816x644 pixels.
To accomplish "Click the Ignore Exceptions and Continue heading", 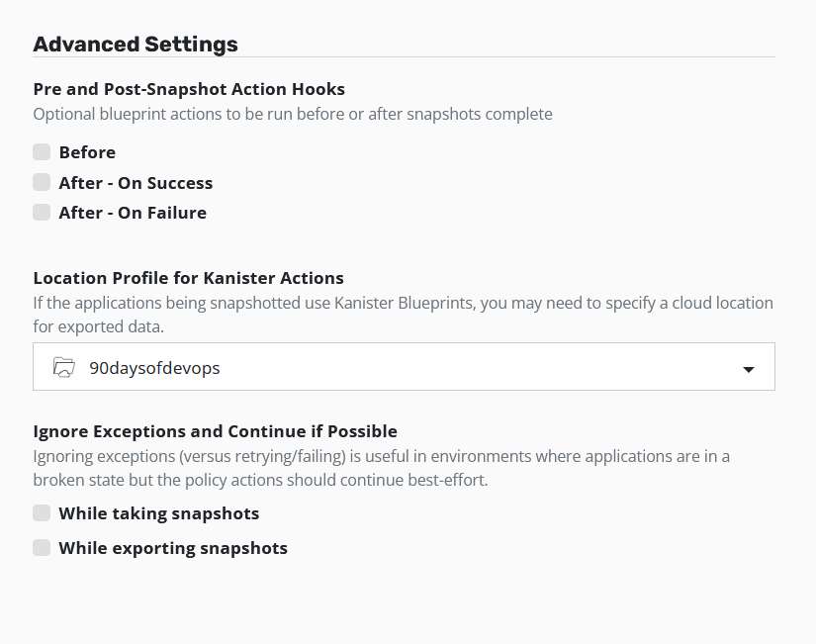I will coord(215,431).
